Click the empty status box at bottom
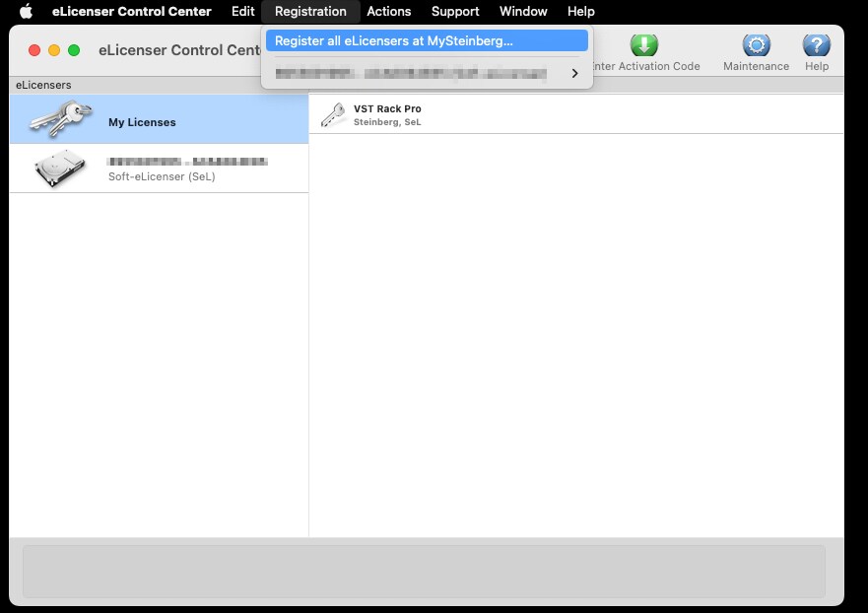Image resolution: width=868 pixels, height=613 pixels. (424, 571)
